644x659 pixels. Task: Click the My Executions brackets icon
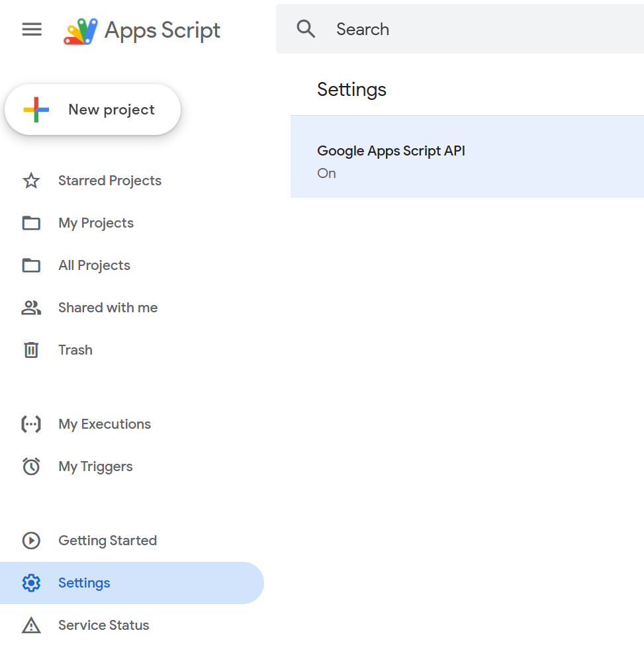pos(31,424)
